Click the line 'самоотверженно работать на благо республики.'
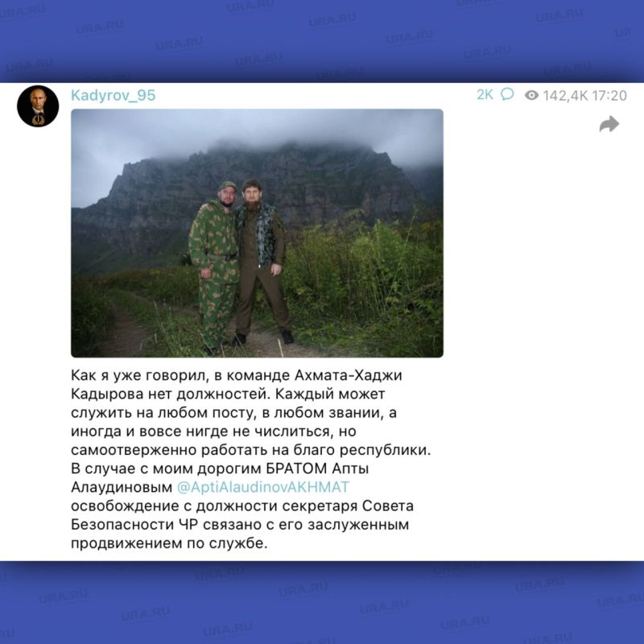 pyautogui.click(x=251, y=450)
